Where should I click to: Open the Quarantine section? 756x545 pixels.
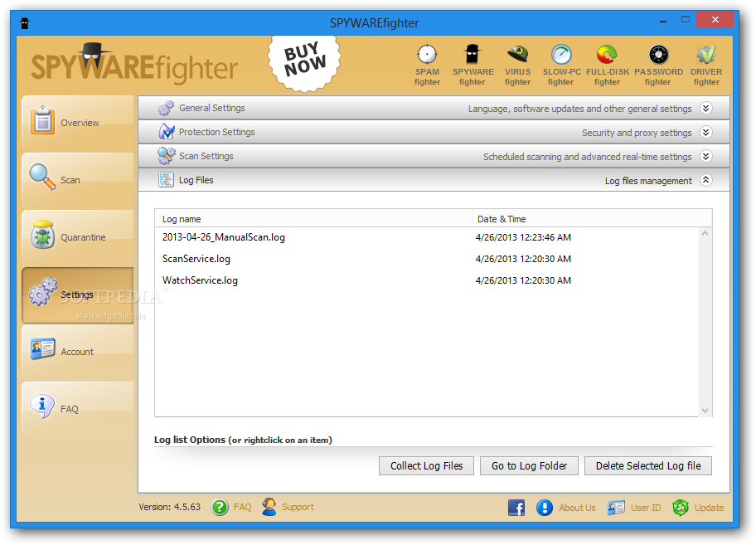pos(78,237)
